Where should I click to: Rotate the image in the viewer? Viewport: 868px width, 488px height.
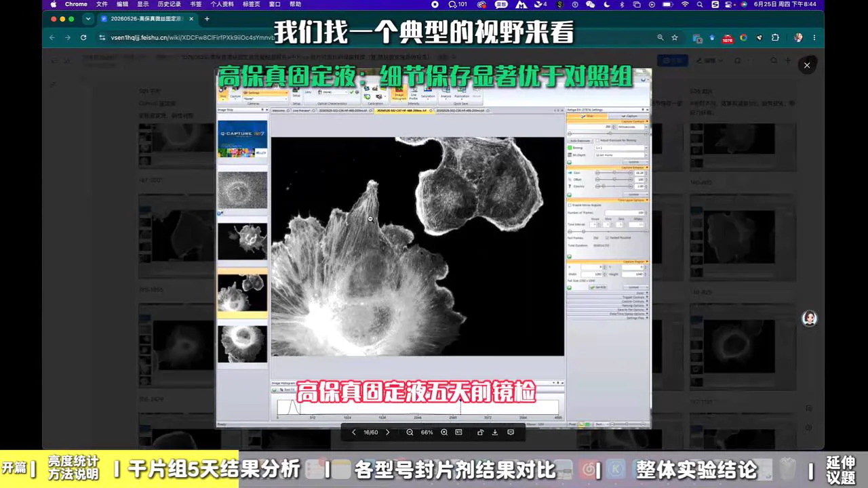[481, 432]
